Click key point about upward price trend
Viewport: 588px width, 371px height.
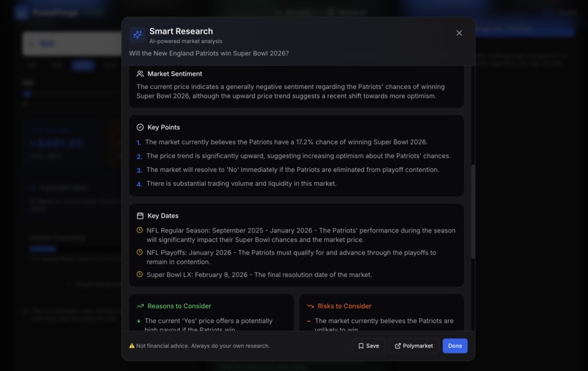point(298,156)
